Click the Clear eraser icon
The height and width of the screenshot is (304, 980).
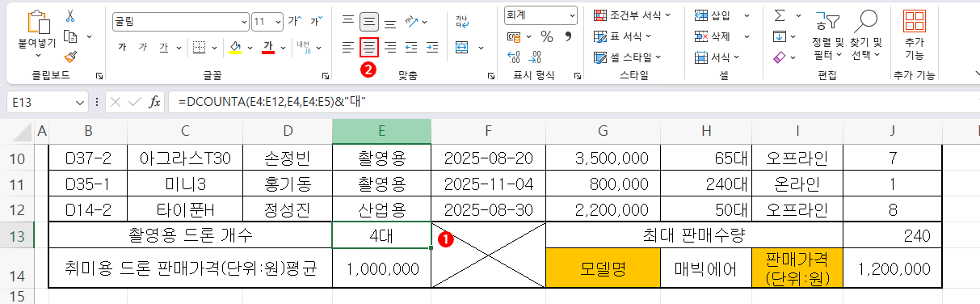coord(780,57)
